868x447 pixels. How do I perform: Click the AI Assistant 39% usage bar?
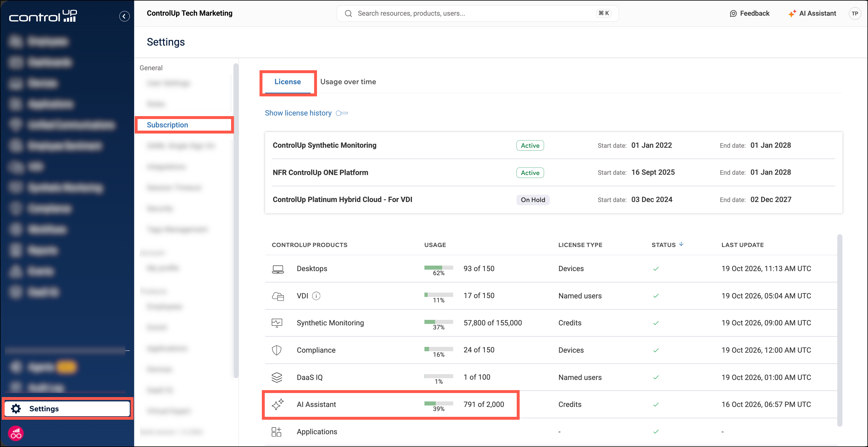coord(438,403)
